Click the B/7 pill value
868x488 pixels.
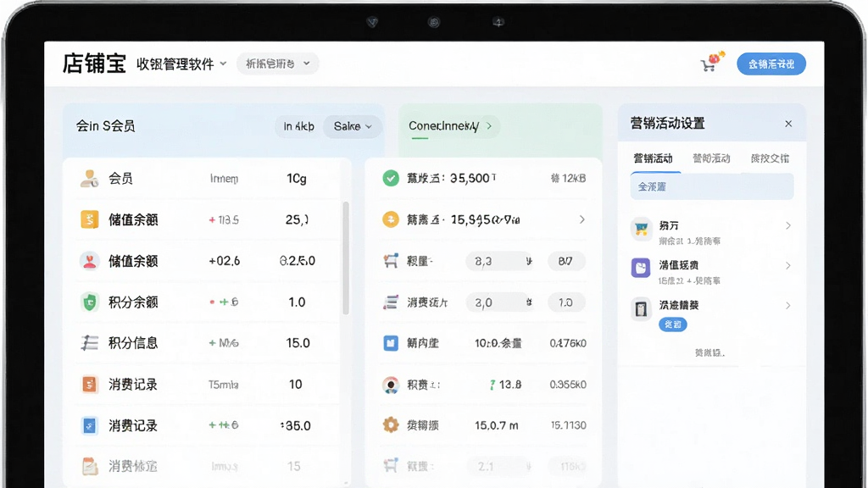(x=565, y=261)
